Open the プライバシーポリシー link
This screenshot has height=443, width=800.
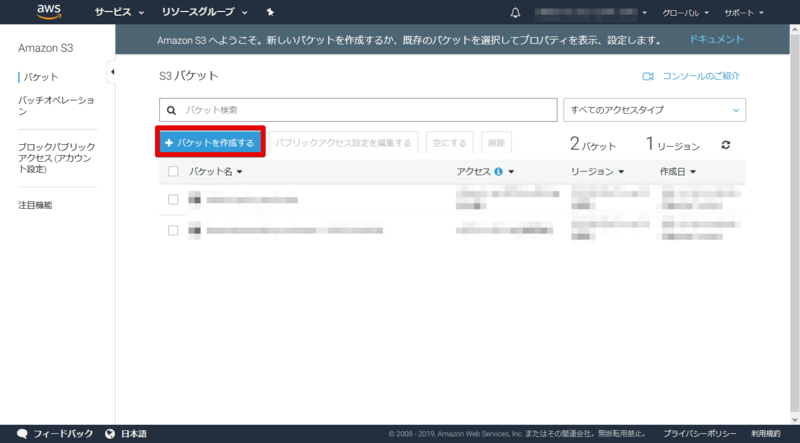click(699, 434)
